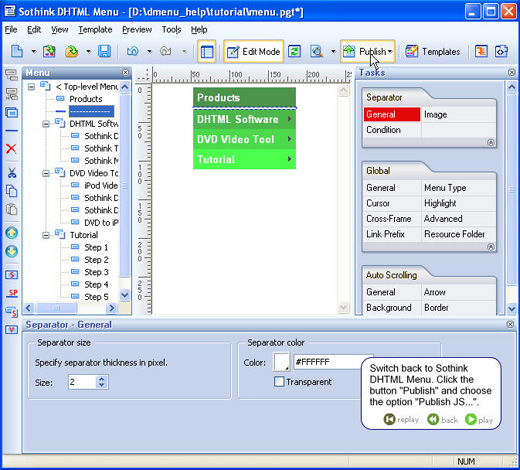The width and height of the screenshot is (520, 470).
Task: Click the red SP sidebar icon
Action: click(x=12, y=293)
